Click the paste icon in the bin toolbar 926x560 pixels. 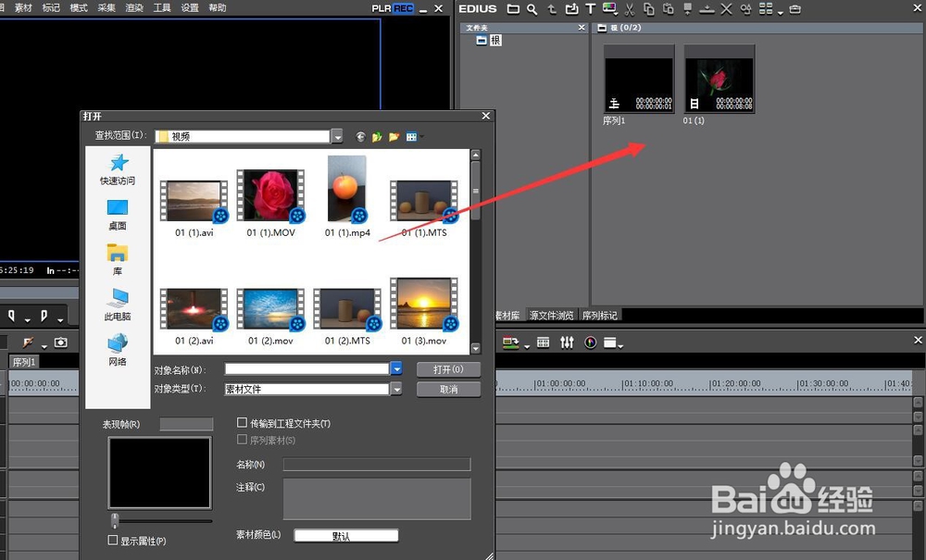668,9
